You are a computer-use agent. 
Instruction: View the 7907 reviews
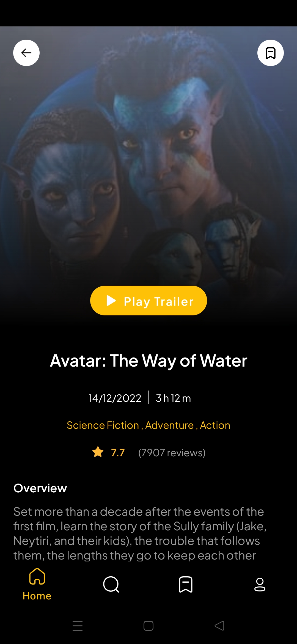click(x=172, y=453)
